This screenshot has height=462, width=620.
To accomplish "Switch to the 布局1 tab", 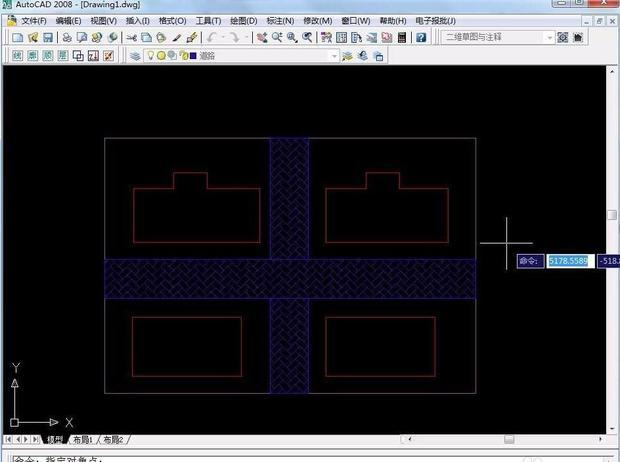I will point(84,439).
